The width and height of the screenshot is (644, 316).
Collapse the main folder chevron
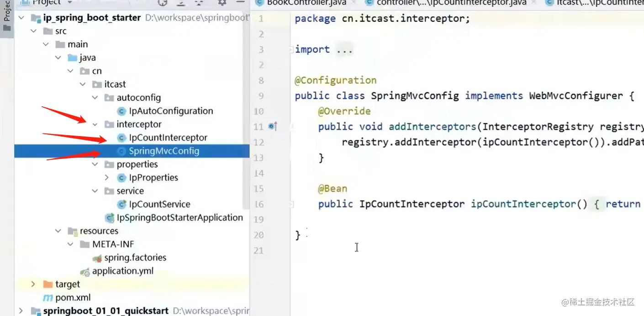(x=46, y=44)
